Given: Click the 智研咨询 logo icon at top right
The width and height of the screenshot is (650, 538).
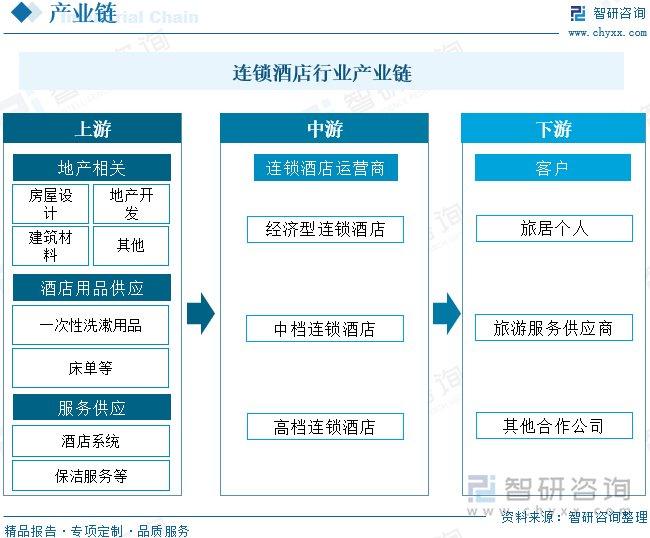Looking at the screenshot, I should tap(579, 14).
